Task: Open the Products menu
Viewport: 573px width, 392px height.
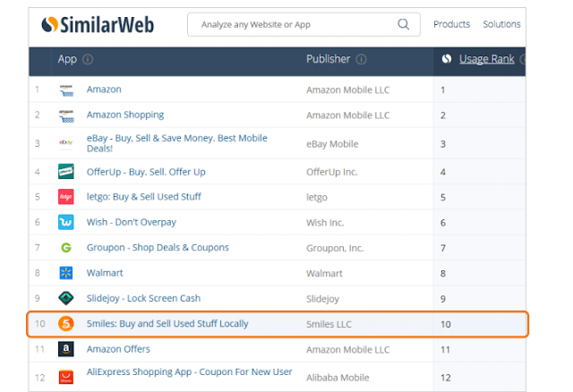Action: 451,24
